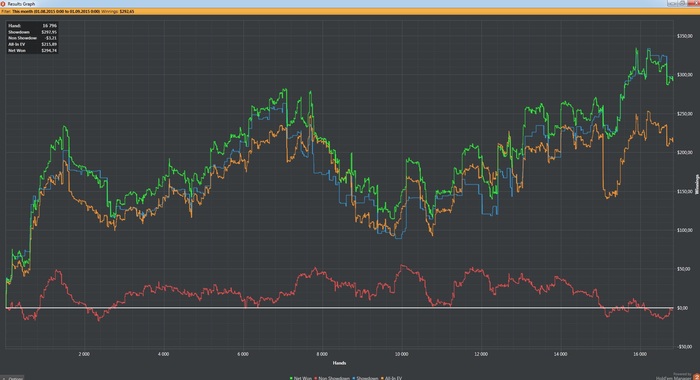Click the -$50,00 winnings axis label
This screenshot has height=380, width=700.
tap(684, 347)
